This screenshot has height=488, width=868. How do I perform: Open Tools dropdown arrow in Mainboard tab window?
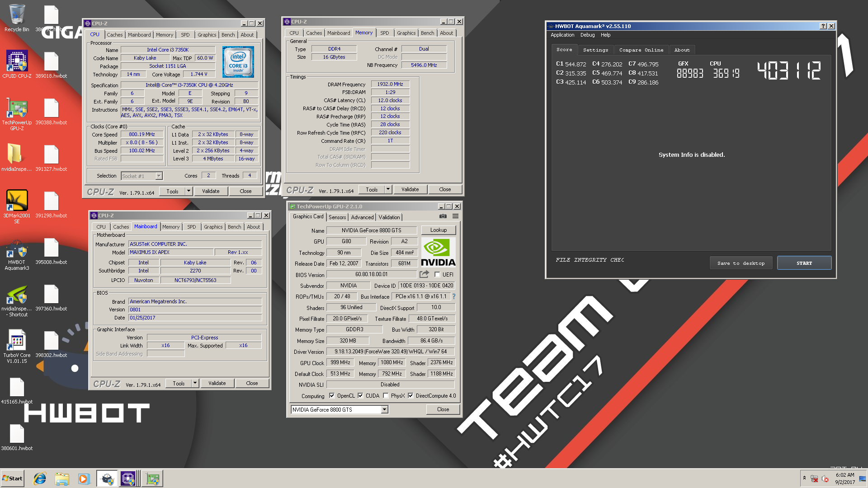[195, 383]
